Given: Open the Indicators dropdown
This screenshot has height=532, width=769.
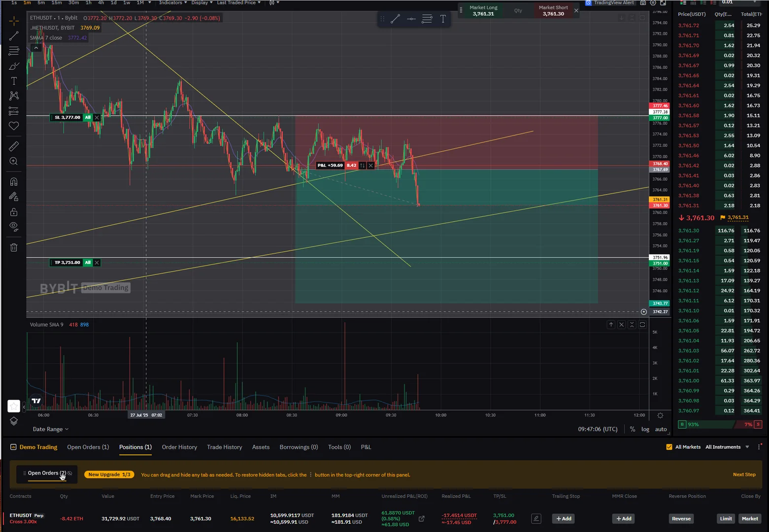Looking at the screenshot, I should tap(173, 3).
